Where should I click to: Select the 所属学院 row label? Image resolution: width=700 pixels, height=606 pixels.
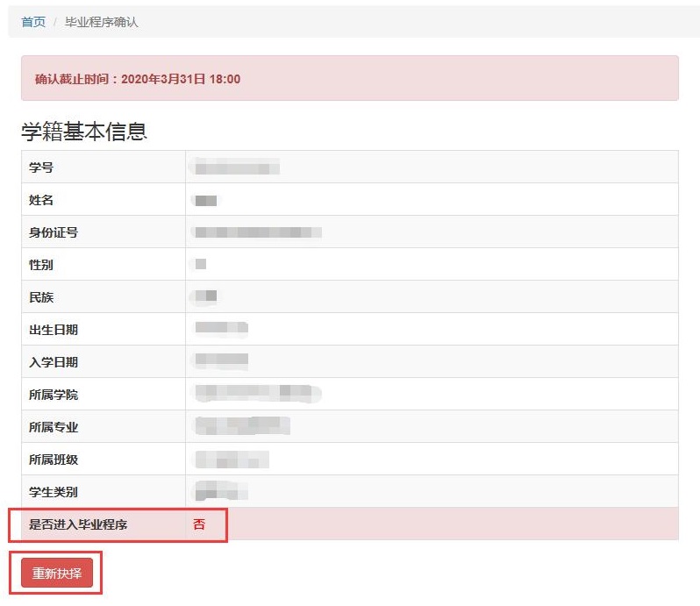point(54,395)
